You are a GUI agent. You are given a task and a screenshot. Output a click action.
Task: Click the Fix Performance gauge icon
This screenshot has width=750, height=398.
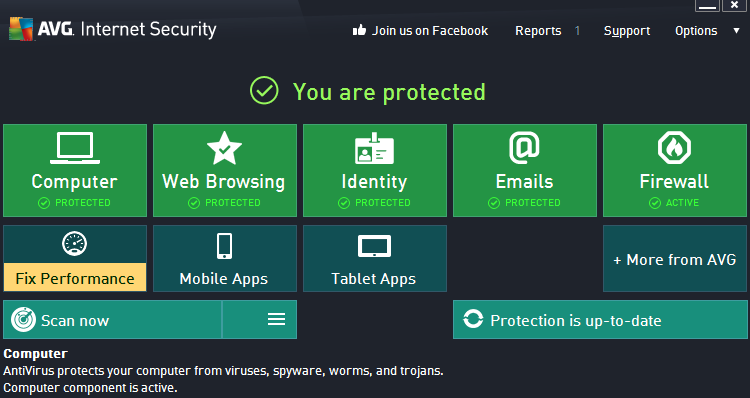pyautogui.click(x=75, y=243)
